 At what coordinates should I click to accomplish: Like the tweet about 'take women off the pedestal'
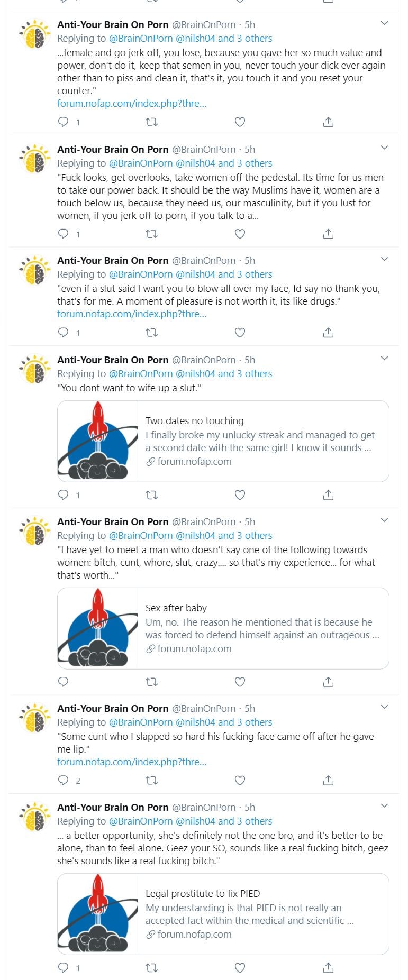[240, 234]
